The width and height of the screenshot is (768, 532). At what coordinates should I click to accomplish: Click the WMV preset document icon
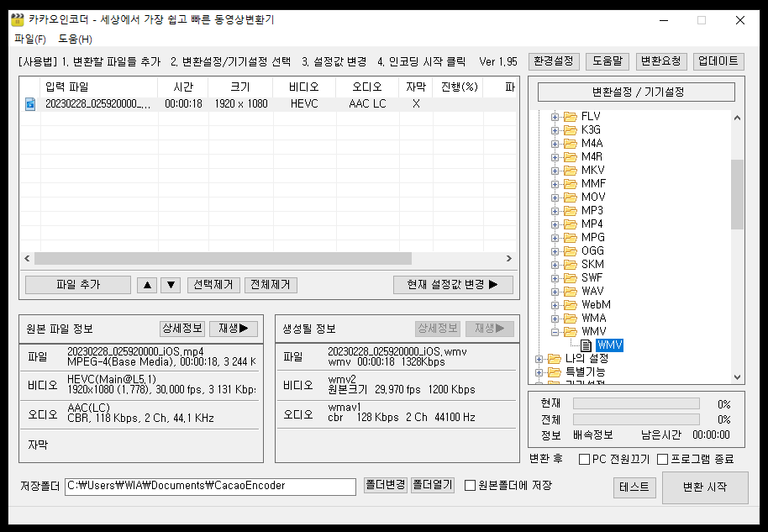point(586,345)
